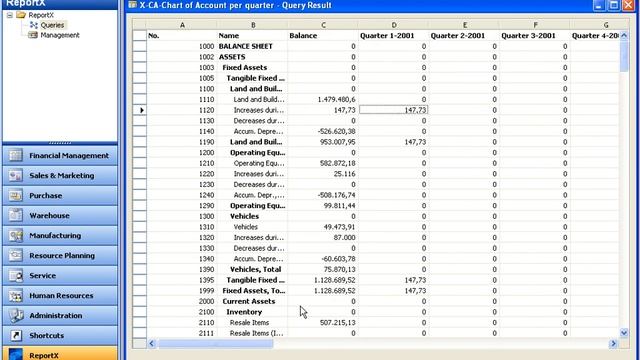The image size is (640, 360).
Task: Select column D header
Action: [x=394, y=25]
